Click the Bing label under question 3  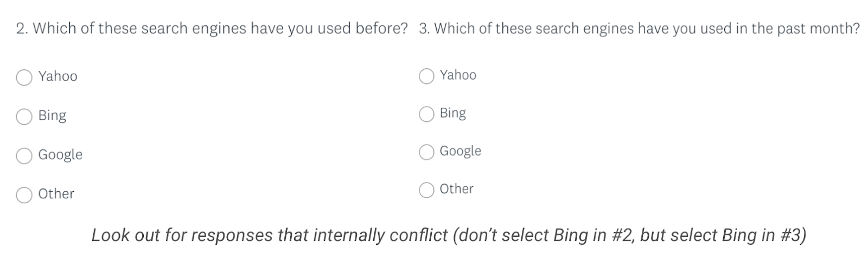click(x=452, y=113)
